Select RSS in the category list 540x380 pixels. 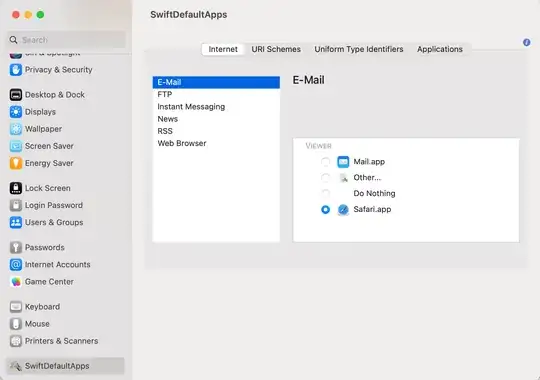coord(216,131)
